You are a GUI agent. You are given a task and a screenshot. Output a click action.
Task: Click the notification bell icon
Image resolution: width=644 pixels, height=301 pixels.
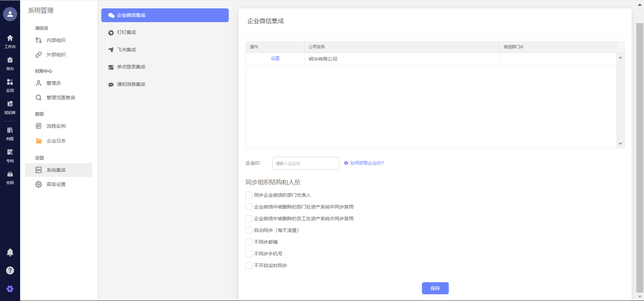coord(10,252)
